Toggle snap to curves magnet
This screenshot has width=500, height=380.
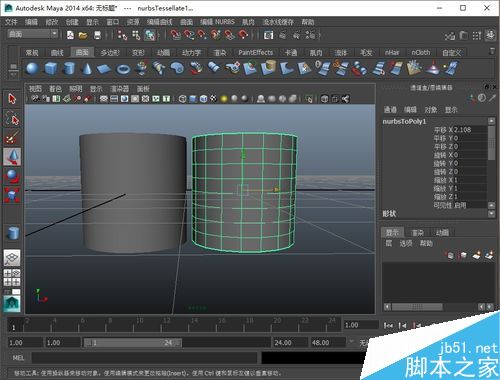(189, 35)
